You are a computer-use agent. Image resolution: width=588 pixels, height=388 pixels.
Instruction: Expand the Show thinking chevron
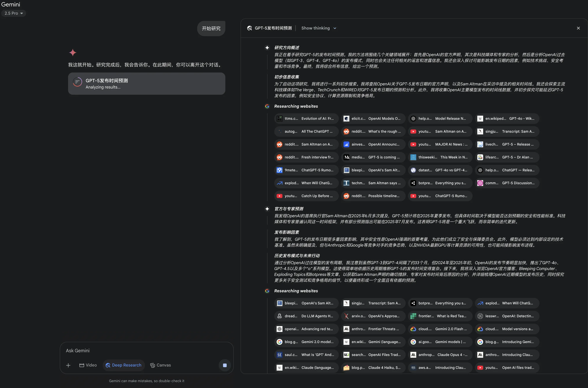[335, 29]
